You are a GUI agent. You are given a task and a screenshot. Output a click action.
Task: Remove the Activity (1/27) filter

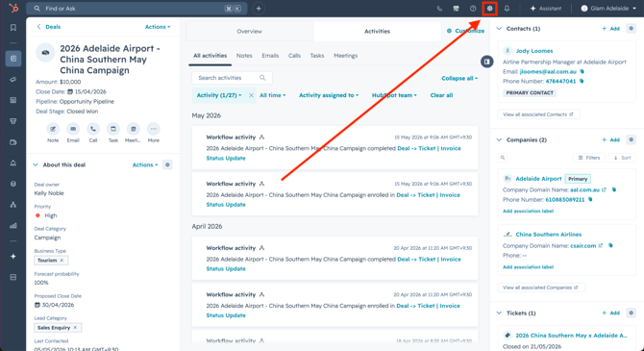pyautogui.click(x=251, y=95)
